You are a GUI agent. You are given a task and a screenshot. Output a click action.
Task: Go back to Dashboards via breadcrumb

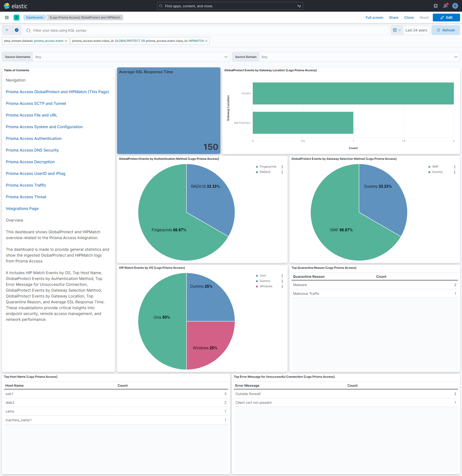point(35,17)
